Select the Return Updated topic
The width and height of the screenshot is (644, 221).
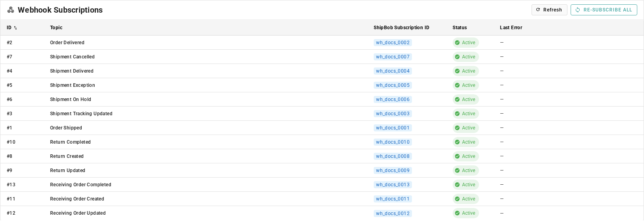pos(67,170)
